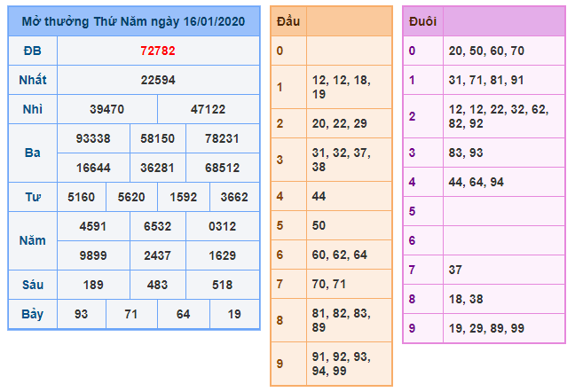Click Đuôi row with 19, 29, 89, 99
The height and width of the screenshot is (392, 575).
[x=503, y=328]
